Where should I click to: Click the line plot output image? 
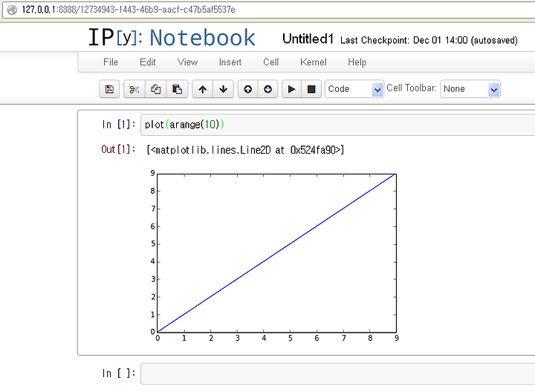click(274, 255)
